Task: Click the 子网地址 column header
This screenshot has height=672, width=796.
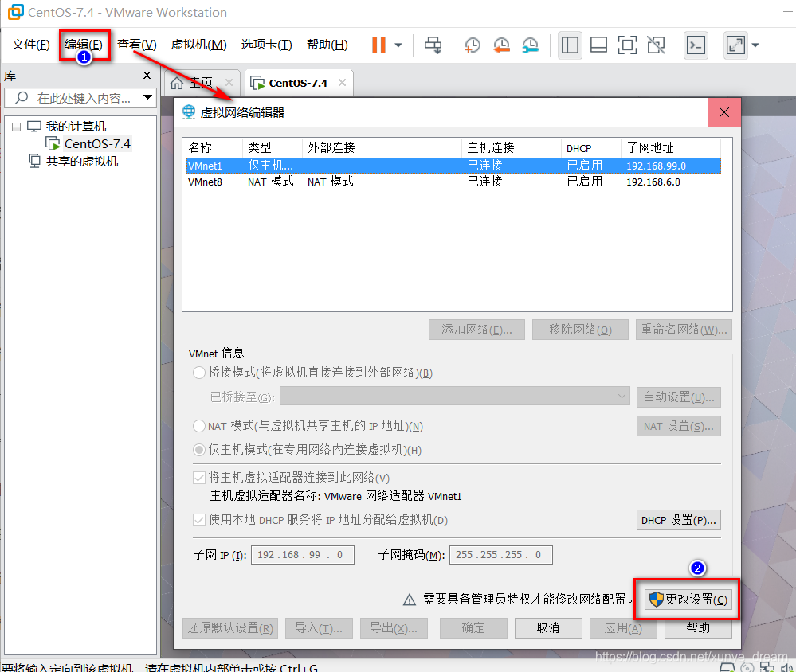Action: 670,147
